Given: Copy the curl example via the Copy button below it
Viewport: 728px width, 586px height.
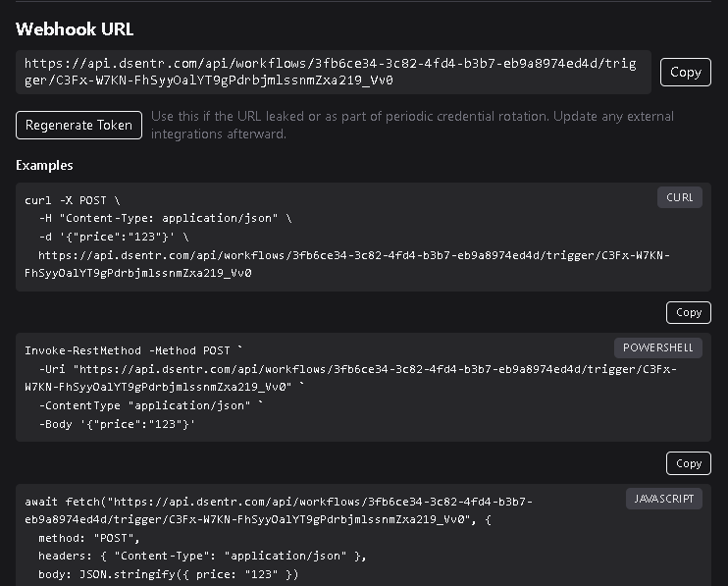Looking at the screenshot, I should click(x=688, y=312).
